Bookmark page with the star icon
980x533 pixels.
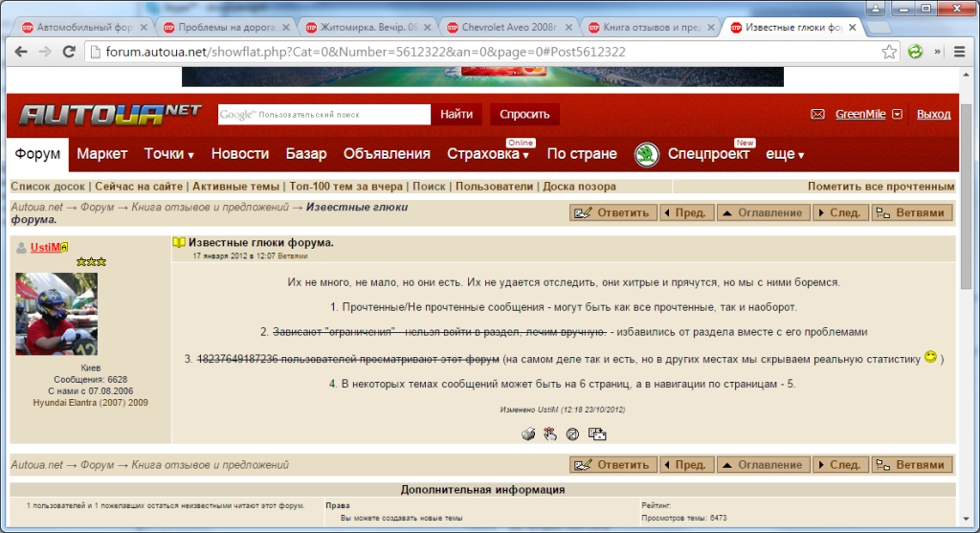pyautogui.click(x=889, y=52)
